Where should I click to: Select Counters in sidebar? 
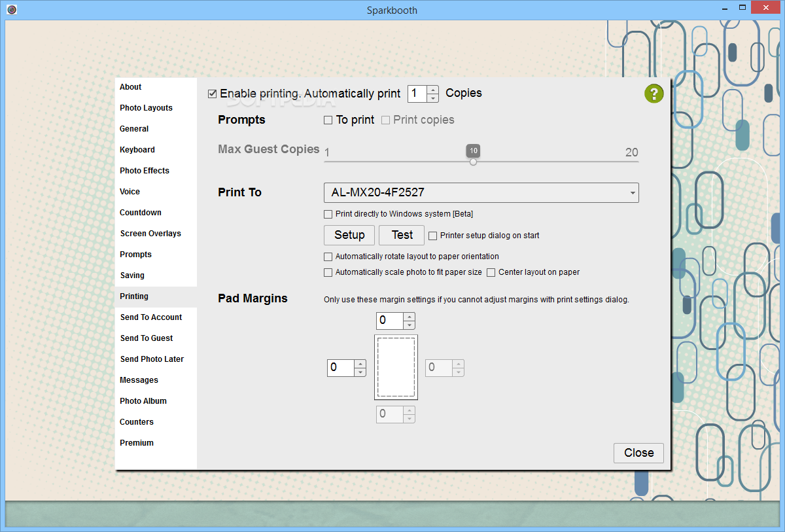click(x=156, y=422)
